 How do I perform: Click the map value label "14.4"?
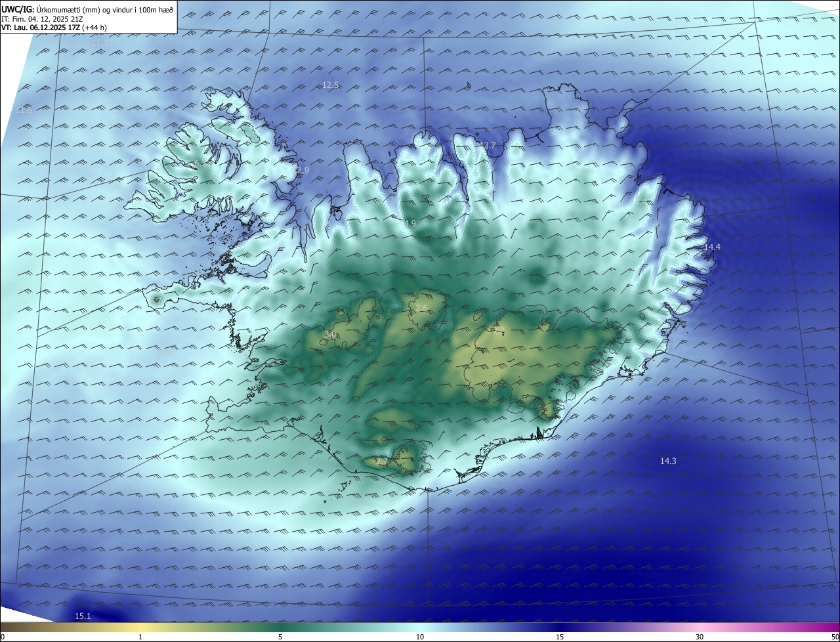pyautogui.click(x=712, y=247)
